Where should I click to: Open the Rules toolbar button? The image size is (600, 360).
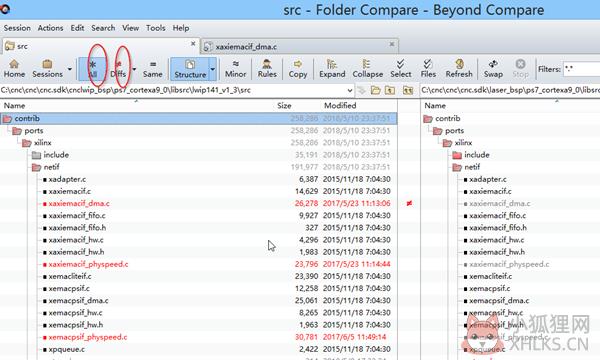point(267,69)
